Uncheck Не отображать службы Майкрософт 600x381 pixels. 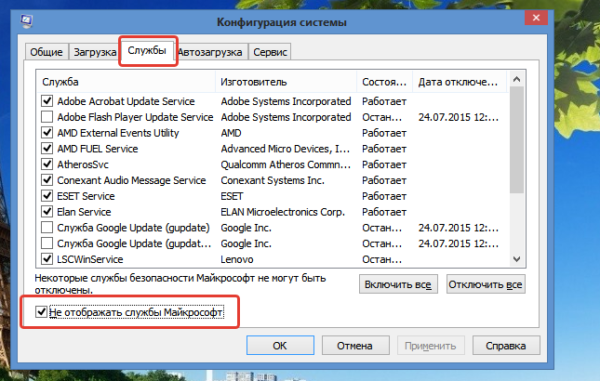(41, 312)
